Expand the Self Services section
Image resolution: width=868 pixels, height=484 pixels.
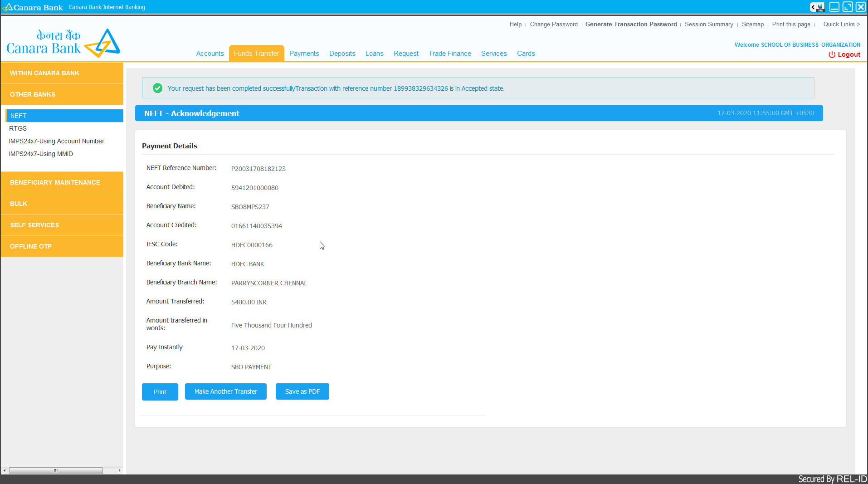(x=62, y=225)
